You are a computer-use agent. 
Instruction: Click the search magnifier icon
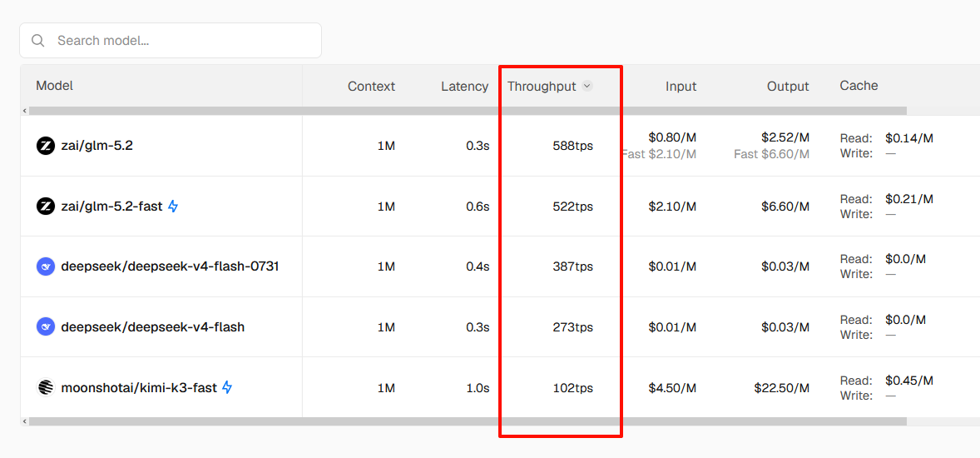tap(38, 41)
